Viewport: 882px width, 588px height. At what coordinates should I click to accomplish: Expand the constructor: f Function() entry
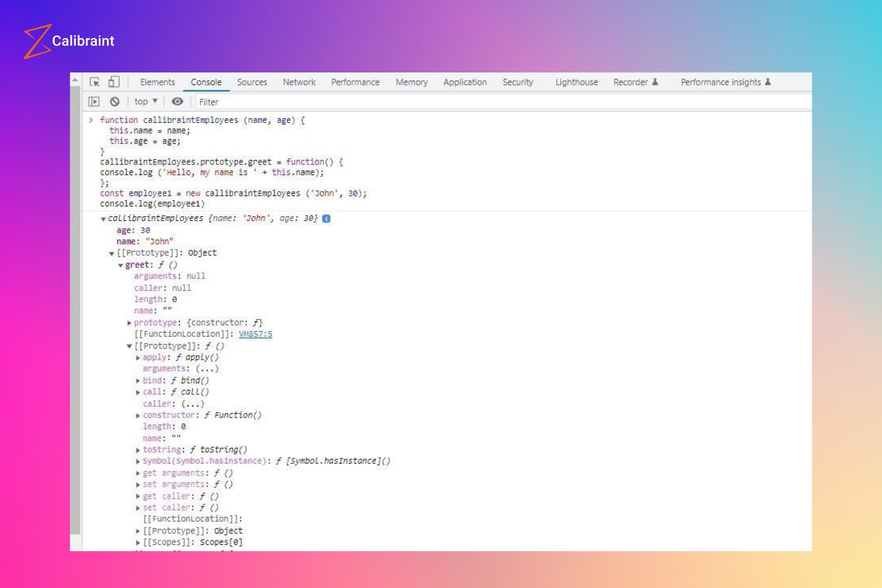(138, 416)
